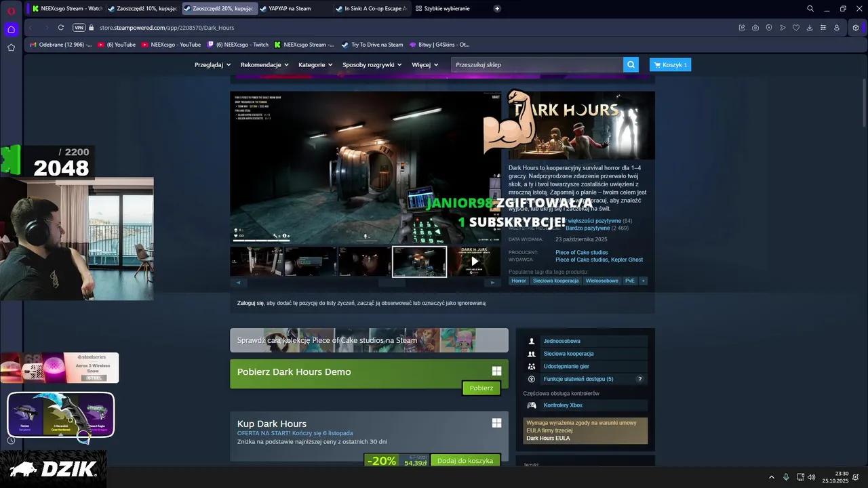Show hidden system tray icons chevron

point(771,477)
